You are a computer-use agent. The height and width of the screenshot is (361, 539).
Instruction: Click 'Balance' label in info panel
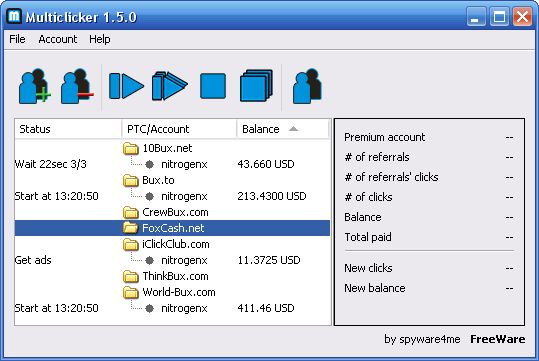tap(363, 217)
